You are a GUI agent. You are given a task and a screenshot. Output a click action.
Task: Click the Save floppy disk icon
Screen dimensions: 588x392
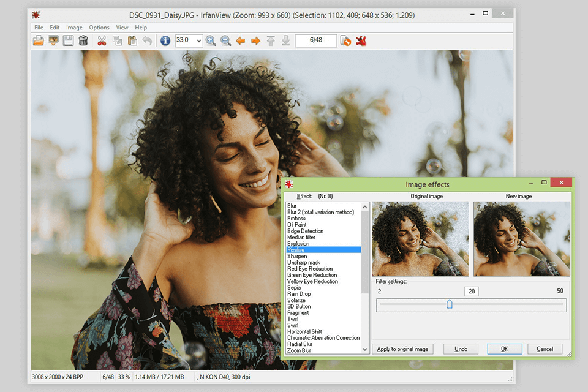[x=68, y=41]
